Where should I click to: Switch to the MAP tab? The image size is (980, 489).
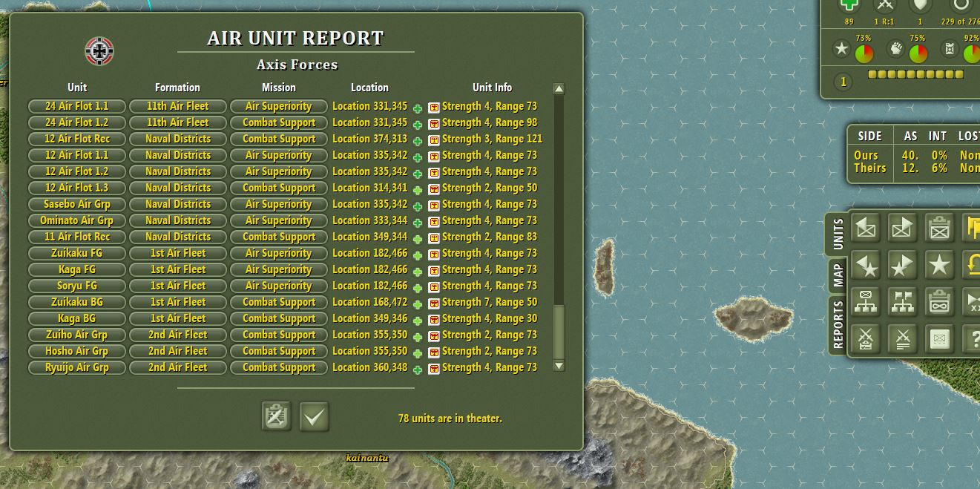[x=838, y=275]
